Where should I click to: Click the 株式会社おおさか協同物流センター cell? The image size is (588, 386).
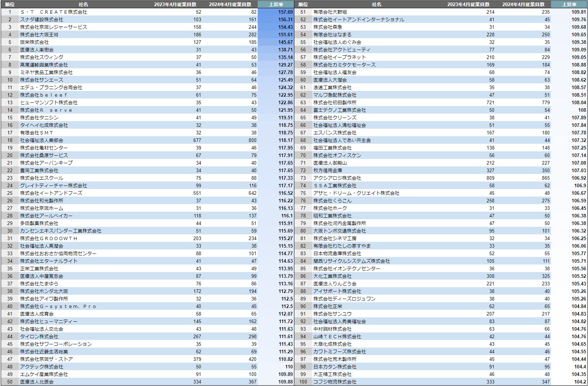[x=58, y=253]
